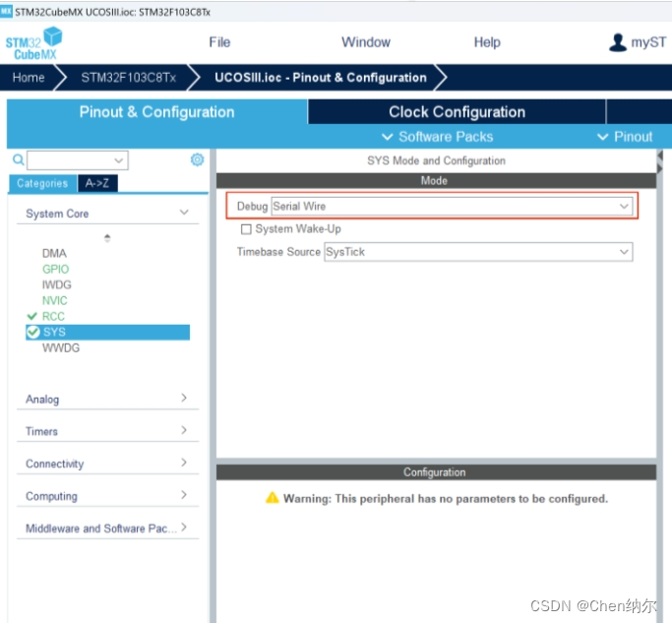The width and height of the screenshot is (672, 623).
Task: Open the Help menu
Action: point(487,42)
